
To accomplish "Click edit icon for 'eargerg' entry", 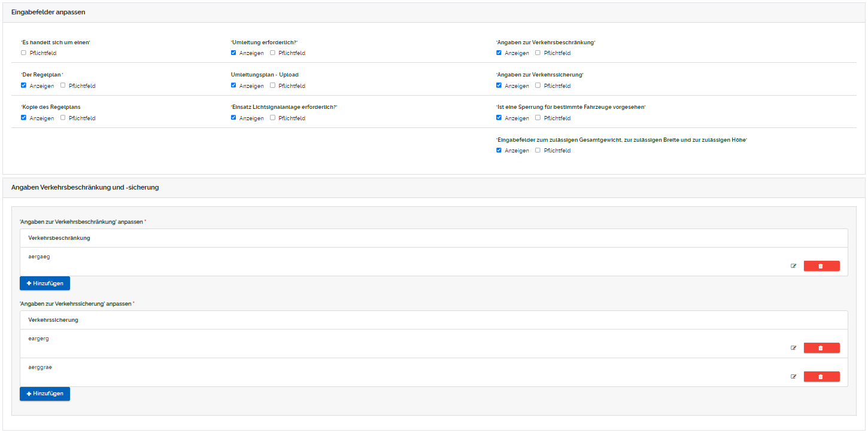I will click(793, 347).
